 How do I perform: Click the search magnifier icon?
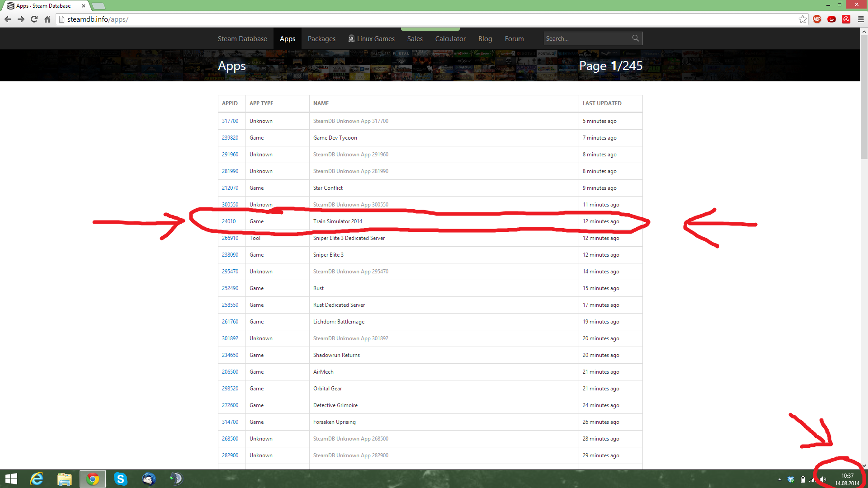point(635,38)
